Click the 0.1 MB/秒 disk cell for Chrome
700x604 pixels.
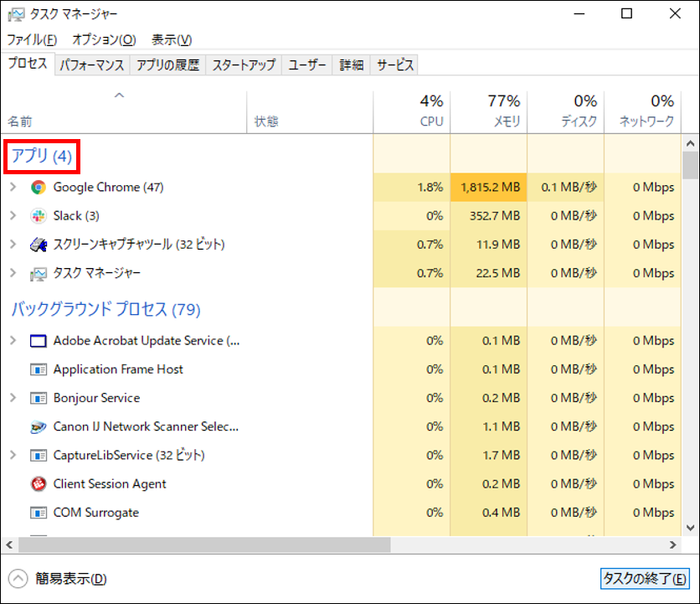pyautogui.click(x=566, y=187)
